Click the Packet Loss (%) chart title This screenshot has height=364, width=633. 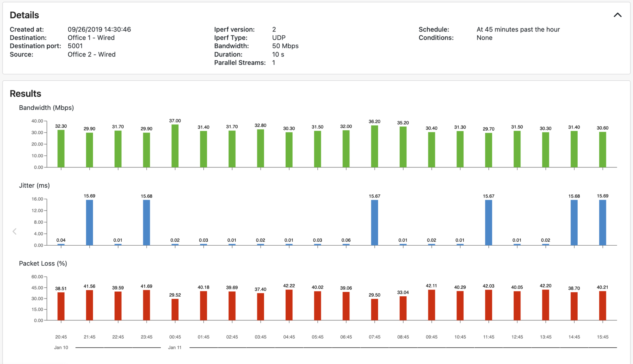tap(43, 263)
